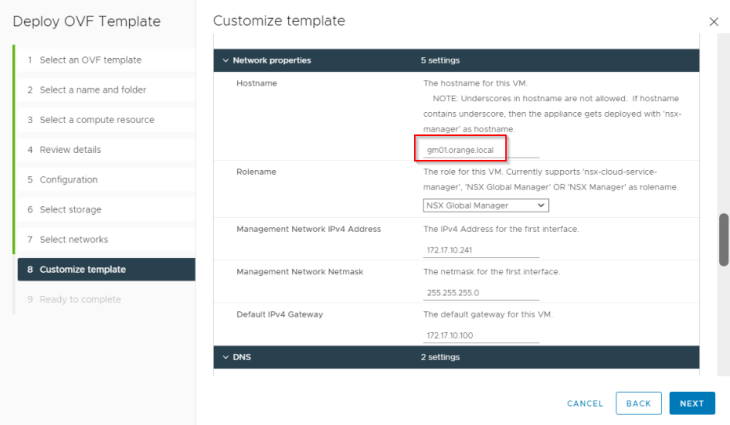
Task: Go to step 3 Select a compute resource
Action: coord(106,120)
